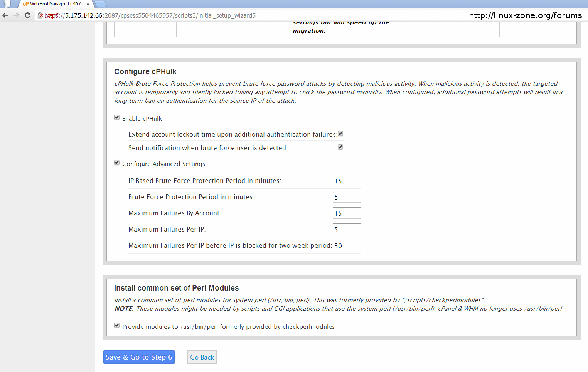Select the Maximum Failures Per IP field
The height and width of the screenshot is (372, 588).
pyautogui.click(x=346, y=230)
